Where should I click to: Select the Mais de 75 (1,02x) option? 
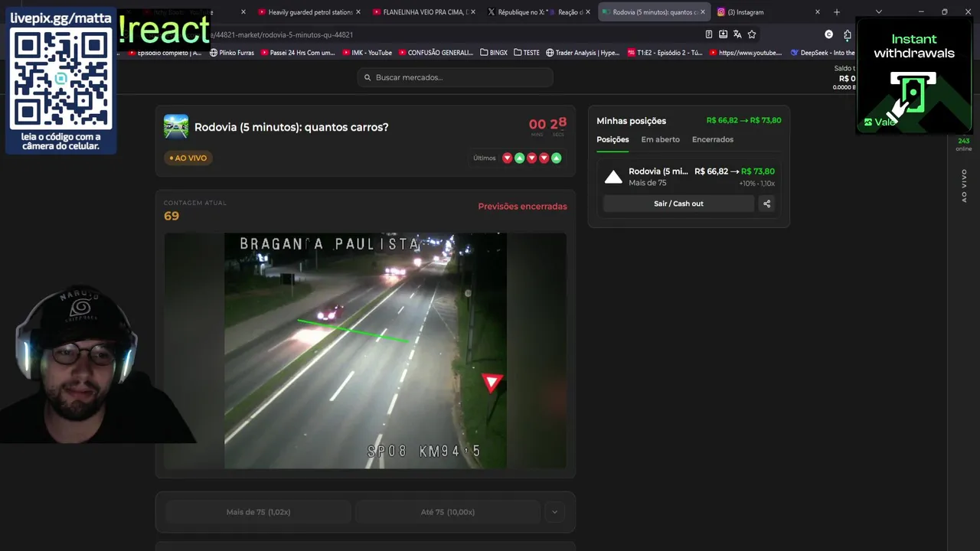pos(258,512)
